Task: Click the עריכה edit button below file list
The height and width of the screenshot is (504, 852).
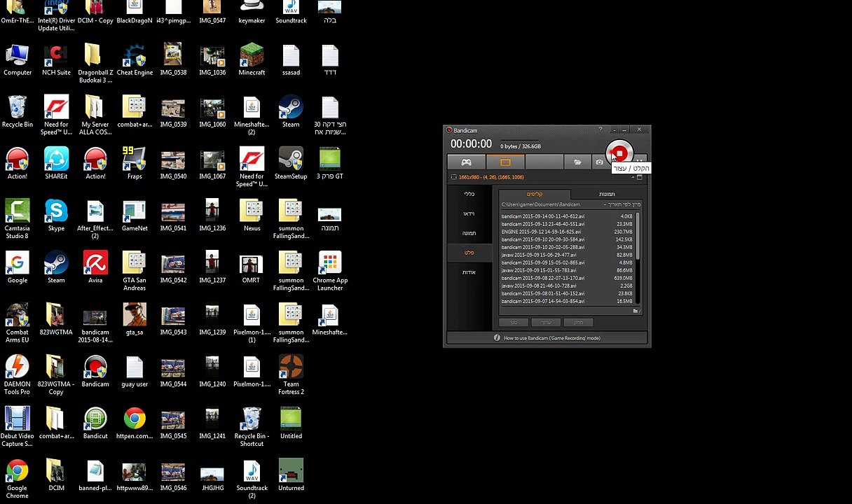Action: tap(546, 322)
